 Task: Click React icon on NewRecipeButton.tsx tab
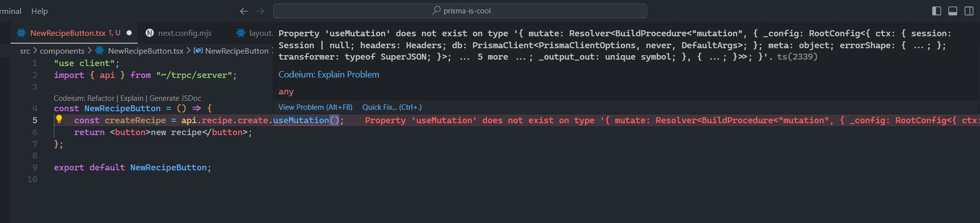click(21, 33)
